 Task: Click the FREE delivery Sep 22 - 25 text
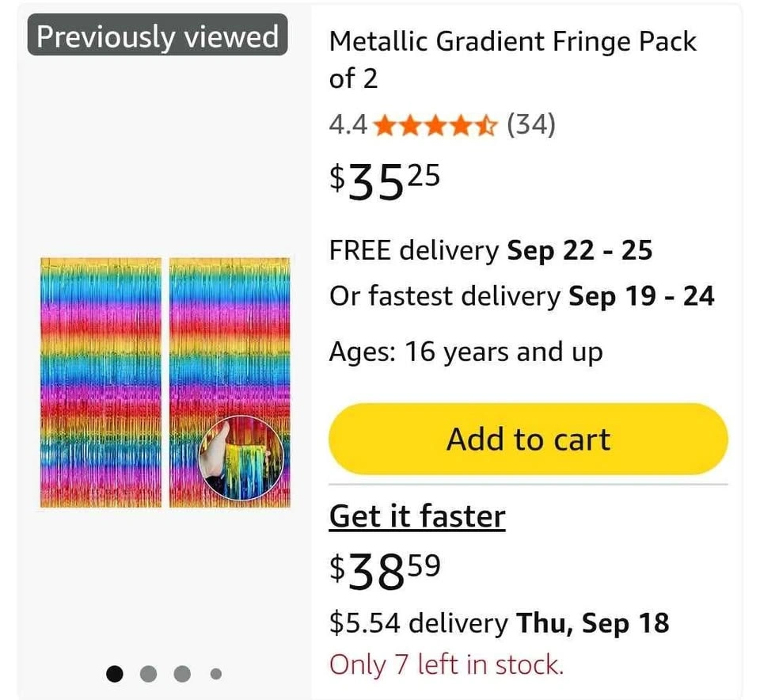tap(490, 250)
